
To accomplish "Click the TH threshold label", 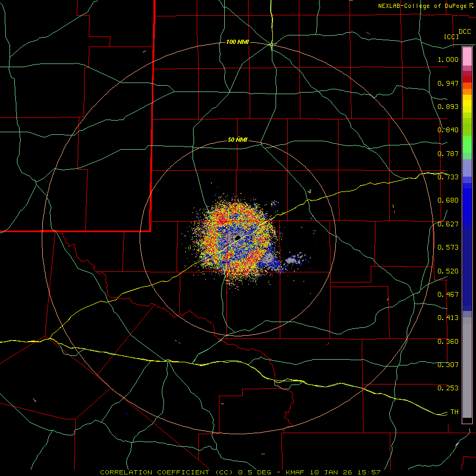I will click(x=454, y=412).
